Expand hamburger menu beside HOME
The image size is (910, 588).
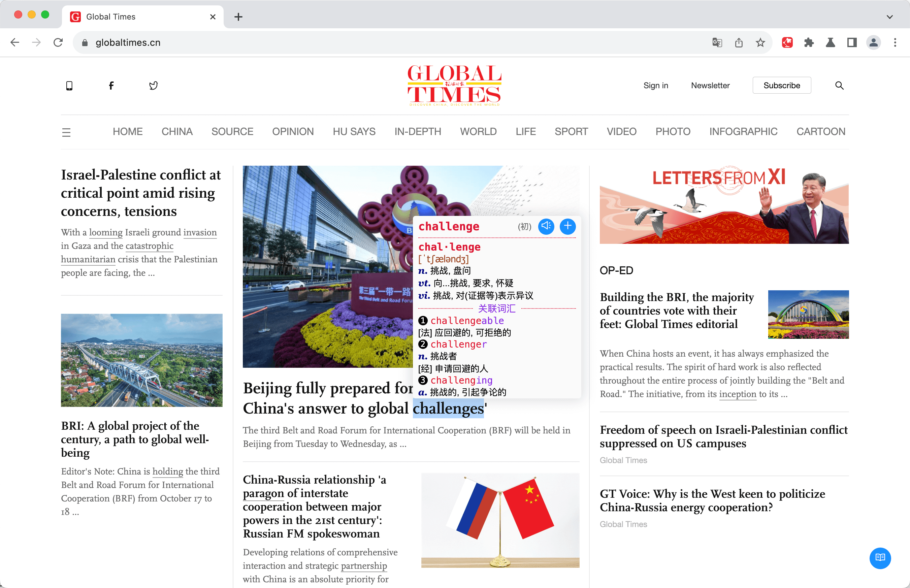(x=66, y=132)
